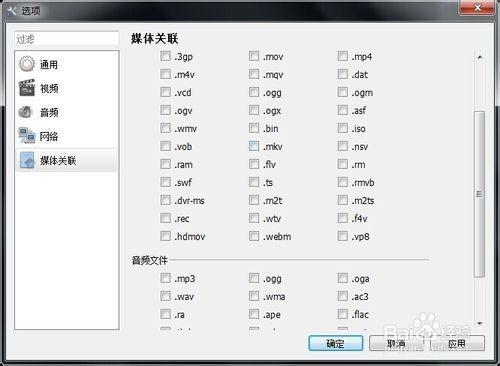This screenshot has width=500, height=366.
Task: Check the .nsv checkbox
Action: pos(343,146)
